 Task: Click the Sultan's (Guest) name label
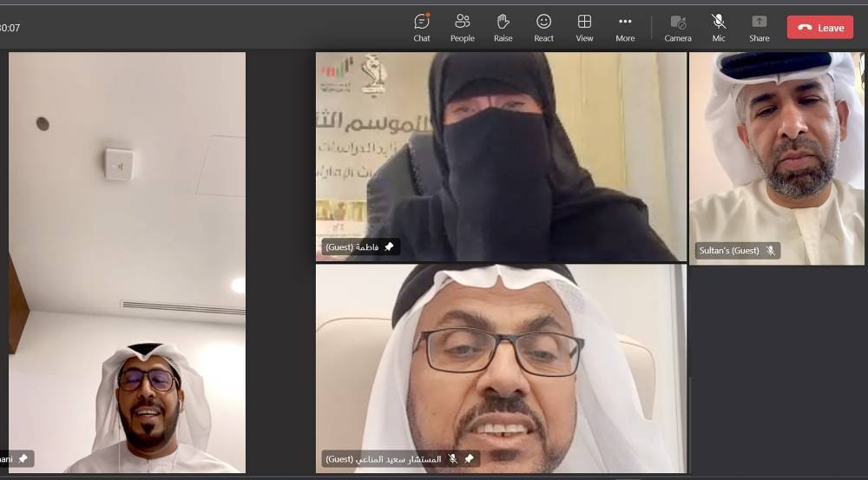(729, 251)
